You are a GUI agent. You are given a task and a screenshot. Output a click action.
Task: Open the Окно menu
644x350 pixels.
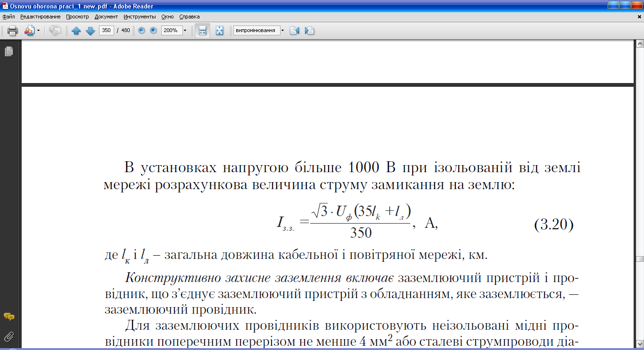(x=167, y=17)
